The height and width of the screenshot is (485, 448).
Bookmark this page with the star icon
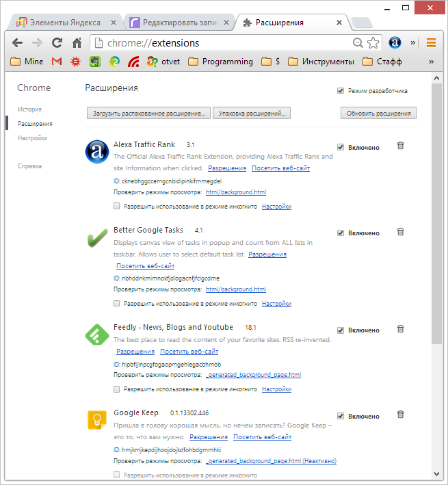coord(373,42)
